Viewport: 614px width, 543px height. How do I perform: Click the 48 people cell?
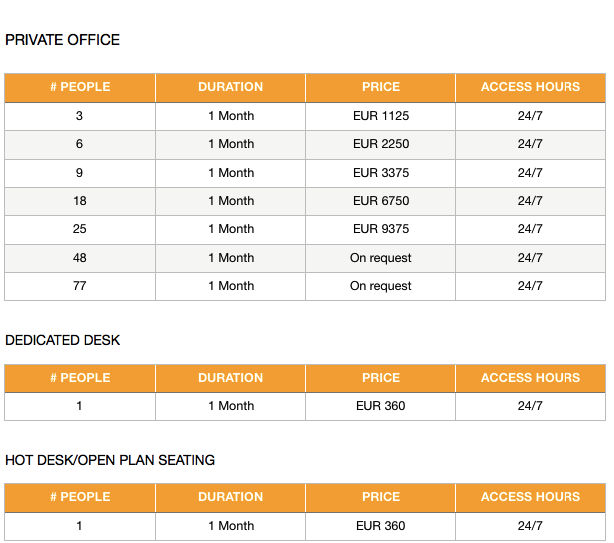coord(79,258)
